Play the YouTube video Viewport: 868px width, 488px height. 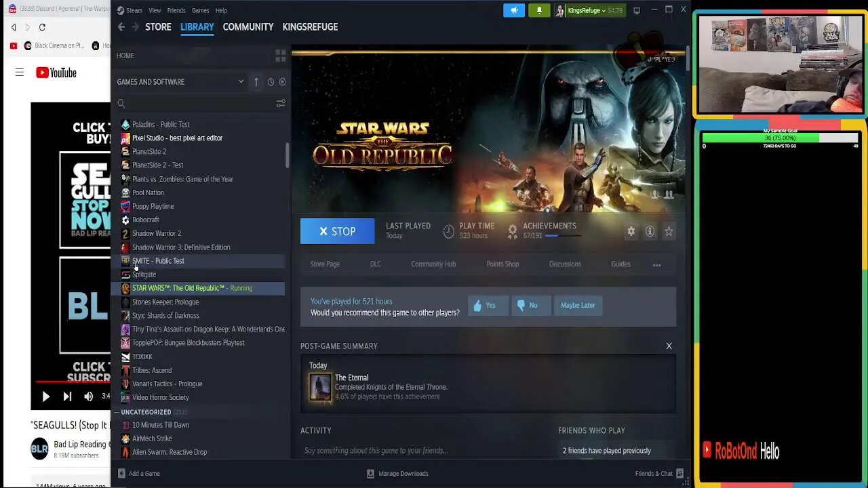pyautogui.click(x=45, y=396)
